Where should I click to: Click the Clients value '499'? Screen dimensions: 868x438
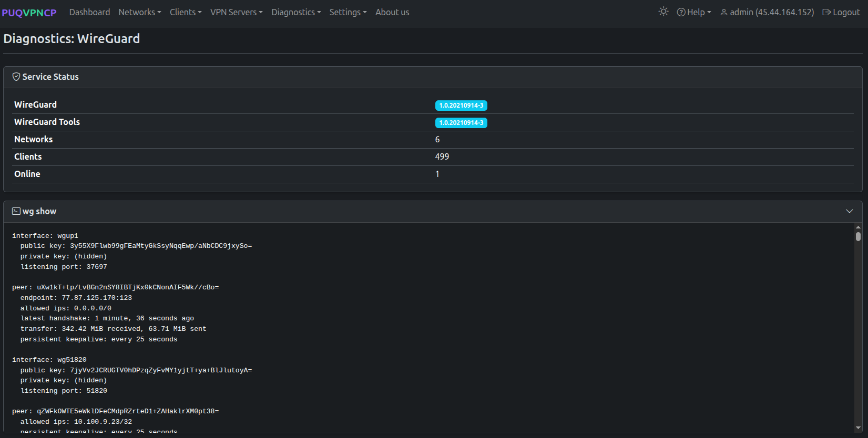pos(442,157)
